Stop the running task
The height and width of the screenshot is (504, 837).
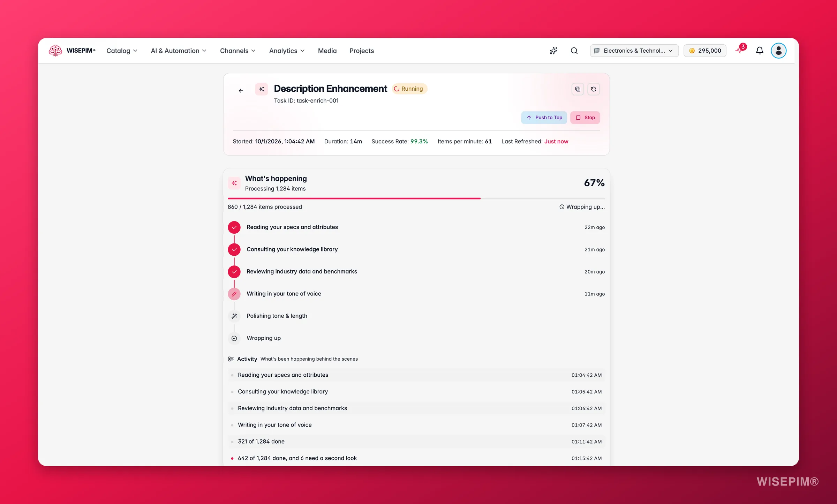[x=585, y=118]
